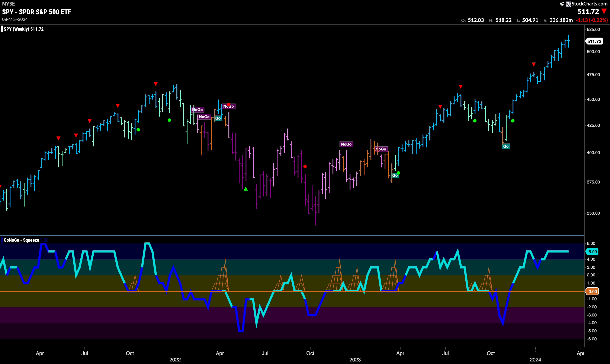Click the green dot near April 2023
610x364 pixels.
[398, 173]
